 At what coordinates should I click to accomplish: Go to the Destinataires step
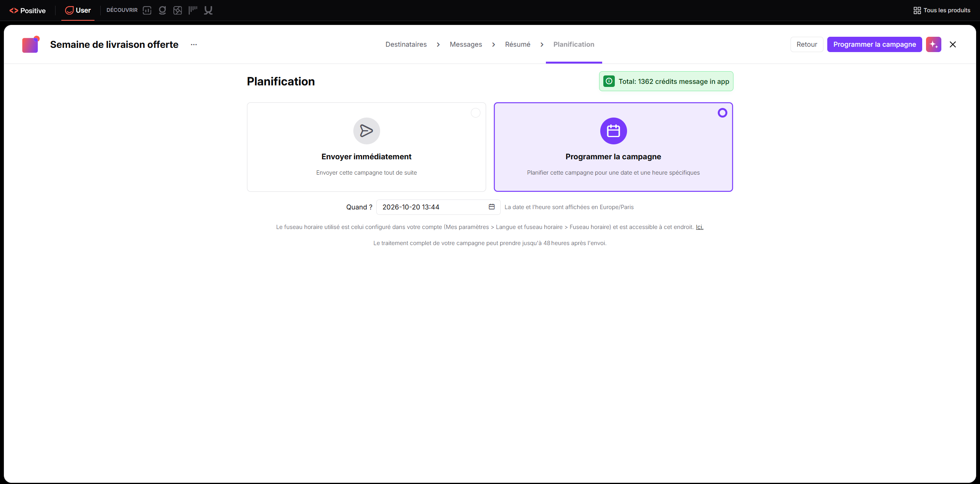pyautogui.click(x=406, y=44)
